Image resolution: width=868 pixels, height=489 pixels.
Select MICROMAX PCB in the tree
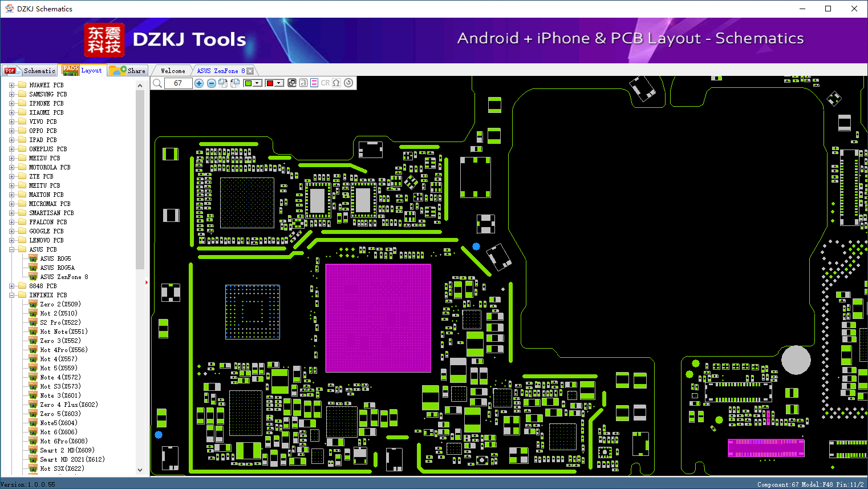click(50, 204)
